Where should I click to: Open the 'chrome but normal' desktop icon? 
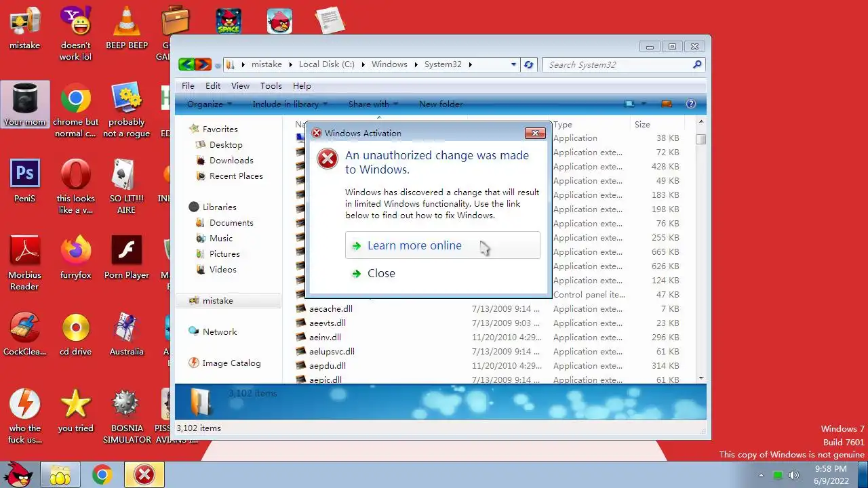(x=75, y=110)
